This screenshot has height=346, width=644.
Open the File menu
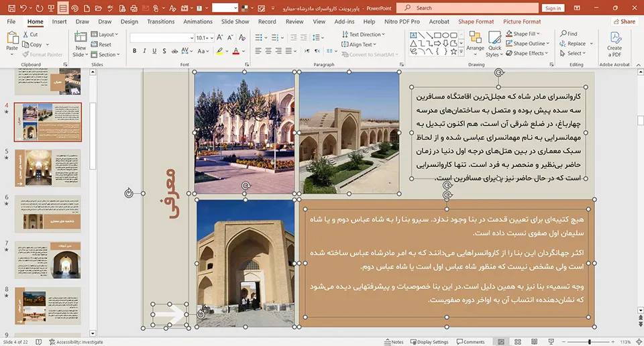pyautogui.click(x=11, y=21)
